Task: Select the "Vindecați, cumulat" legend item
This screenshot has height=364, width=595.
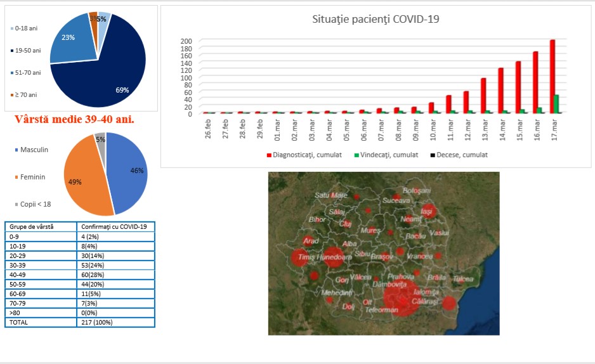Action: [385, 155]
